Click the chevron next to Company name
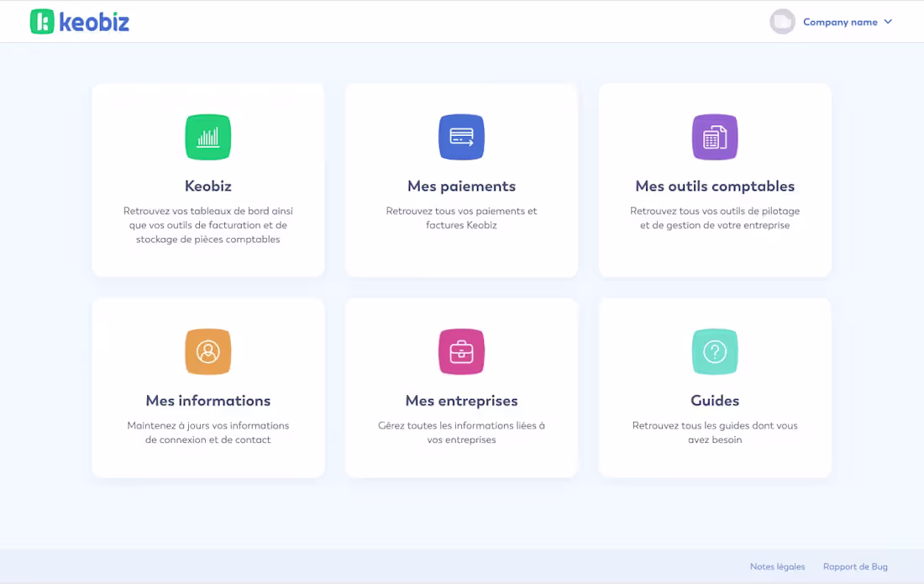The height and width of the screenshot is (584, 924). pos(887,23)
